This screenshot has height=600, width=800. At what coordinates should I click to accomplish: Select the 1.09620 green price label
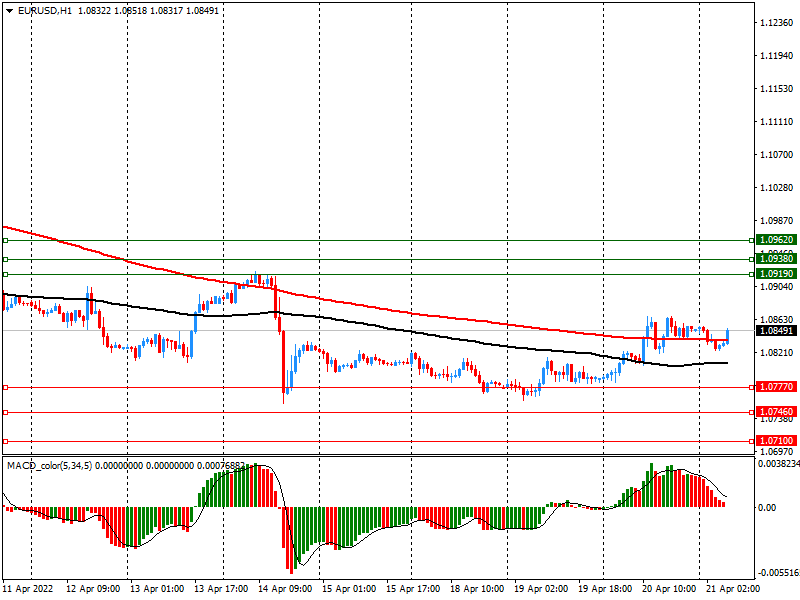pos(776,240)
